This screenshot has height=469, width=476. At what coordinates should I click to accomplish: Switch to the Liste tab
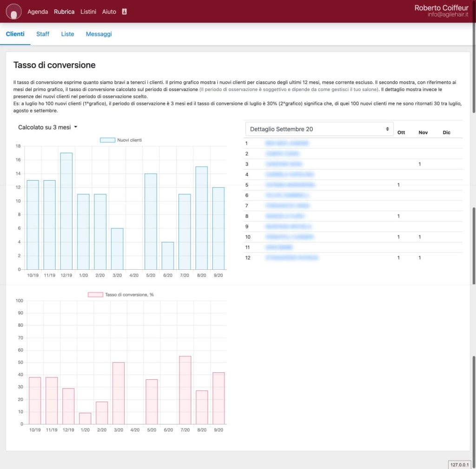pyautogui.click(x=67, y=34)
